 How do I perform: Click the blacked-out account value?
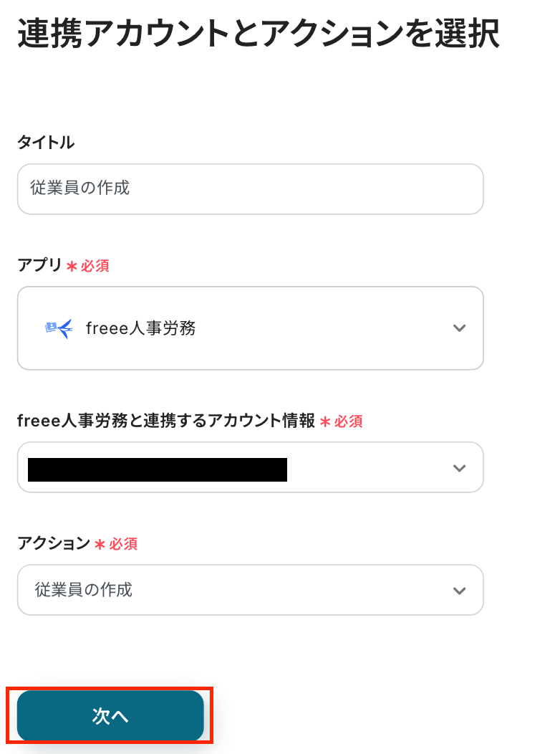pos(158,469)
